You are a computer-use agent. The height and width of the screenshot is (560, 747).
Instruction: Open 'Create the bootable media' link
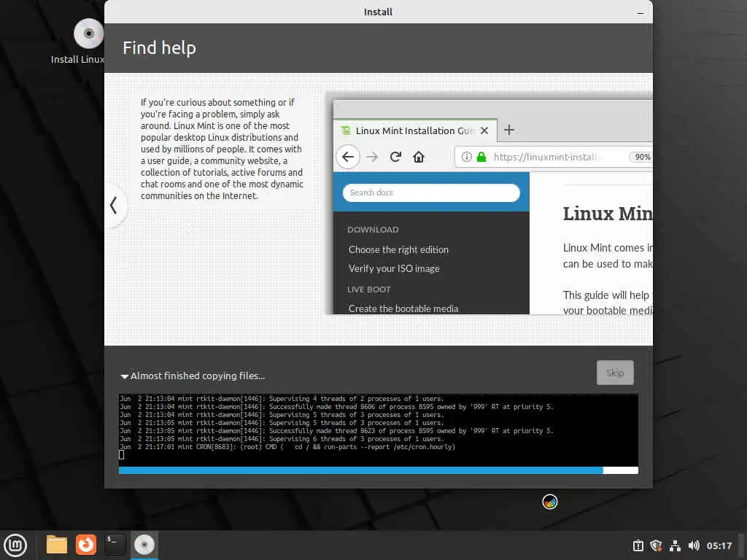click(403, 308)
